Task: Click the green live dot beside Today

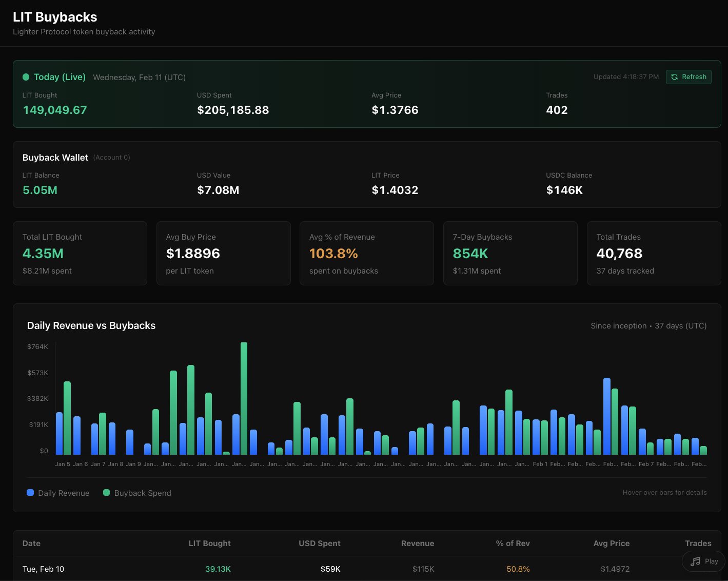Action: [26, 77]
